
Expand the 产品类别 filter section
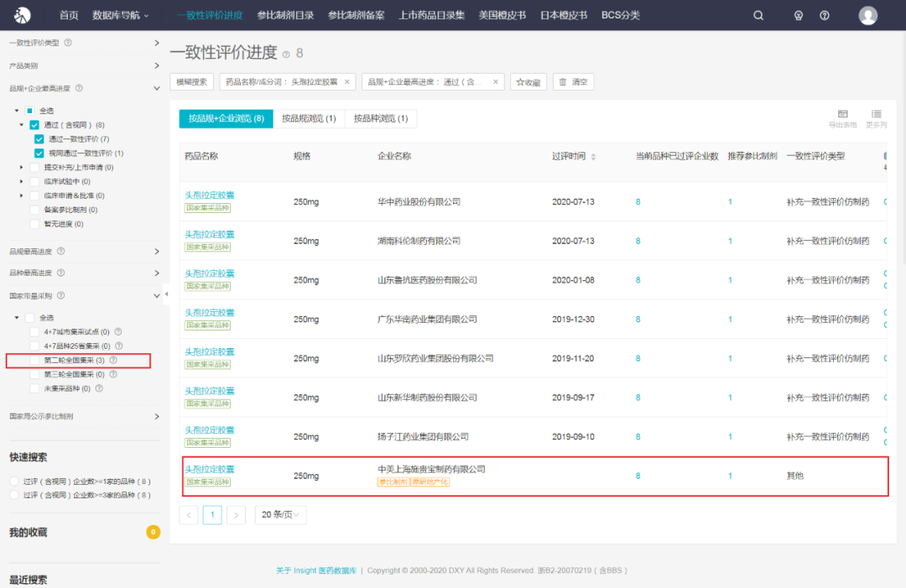pos(157,66)
